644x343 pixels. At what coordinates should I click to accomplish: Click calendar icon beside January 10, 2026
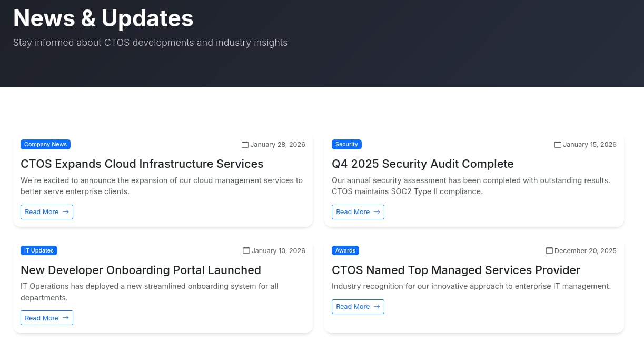tap(246, 251)
